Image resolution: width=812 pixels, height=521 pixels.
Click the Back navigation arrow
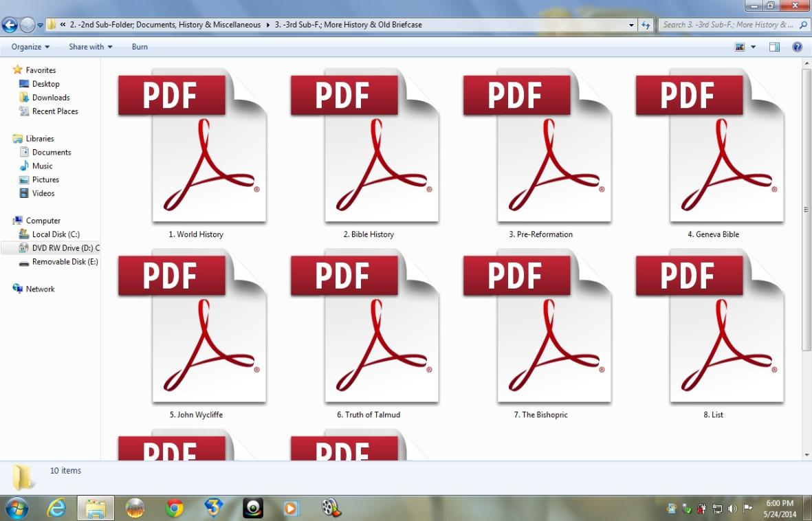point(10,24)
